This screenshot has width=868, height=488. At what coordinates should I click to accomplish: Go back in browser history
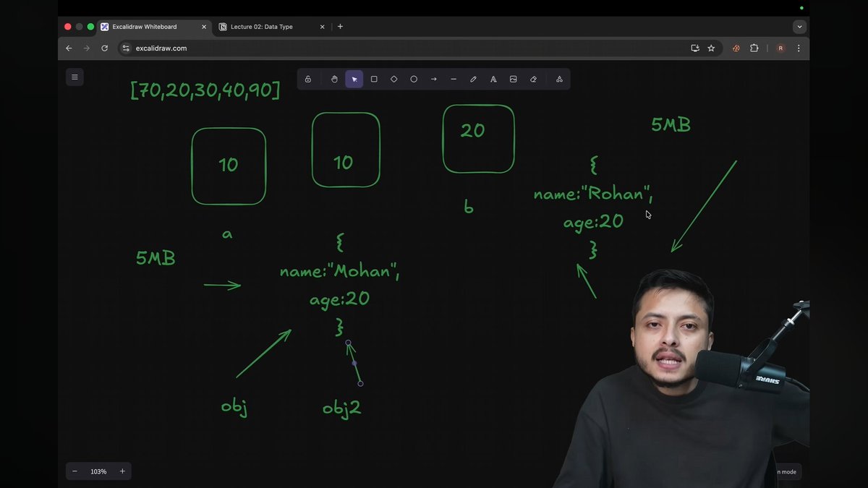69,48
